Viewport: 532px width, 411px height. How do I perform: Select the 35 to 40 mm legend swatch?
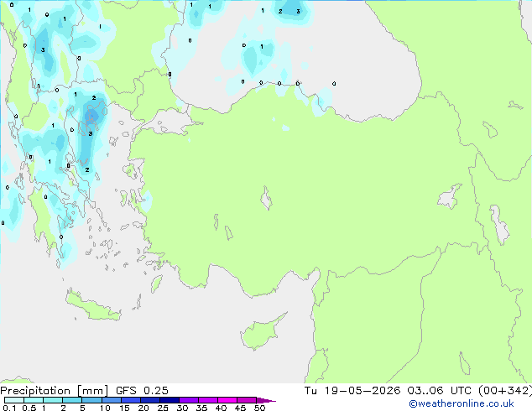[207, 400]
